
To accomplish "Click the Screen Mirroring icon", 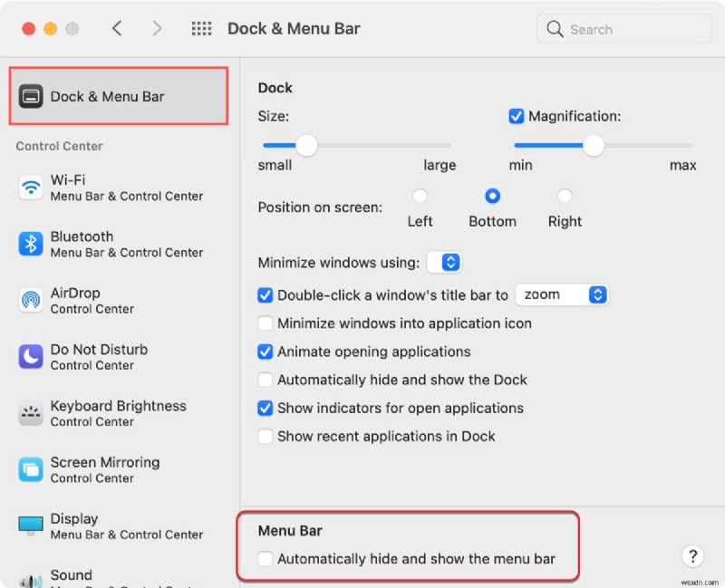I will (31, 469).
